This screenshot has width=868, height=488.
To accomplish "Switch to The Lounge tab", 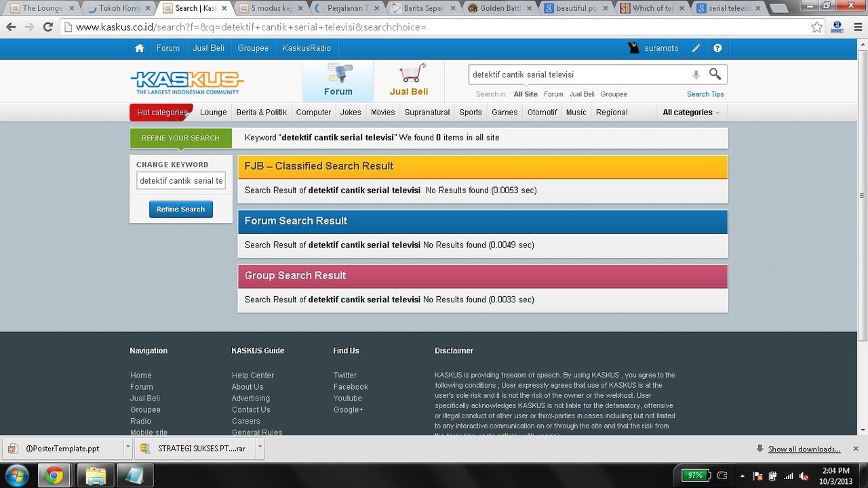I will pyautogui.click(x=42, y=8).
